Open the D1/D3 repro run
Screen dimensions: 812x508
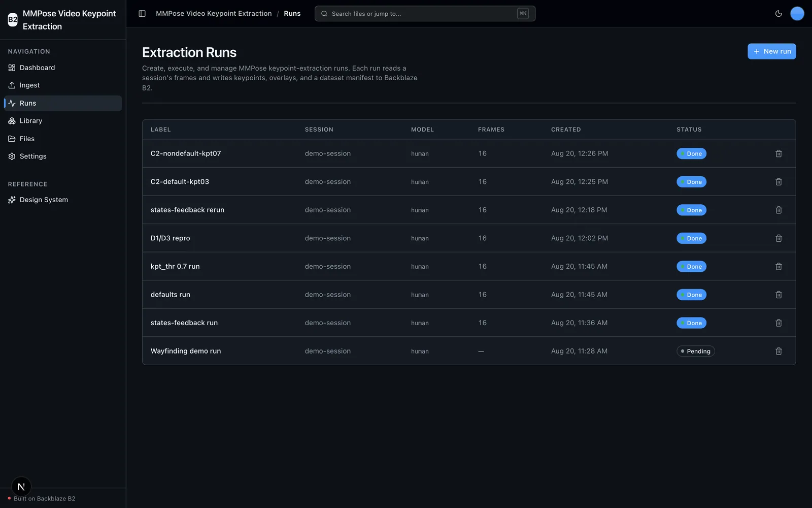click(x=170, y=238)
